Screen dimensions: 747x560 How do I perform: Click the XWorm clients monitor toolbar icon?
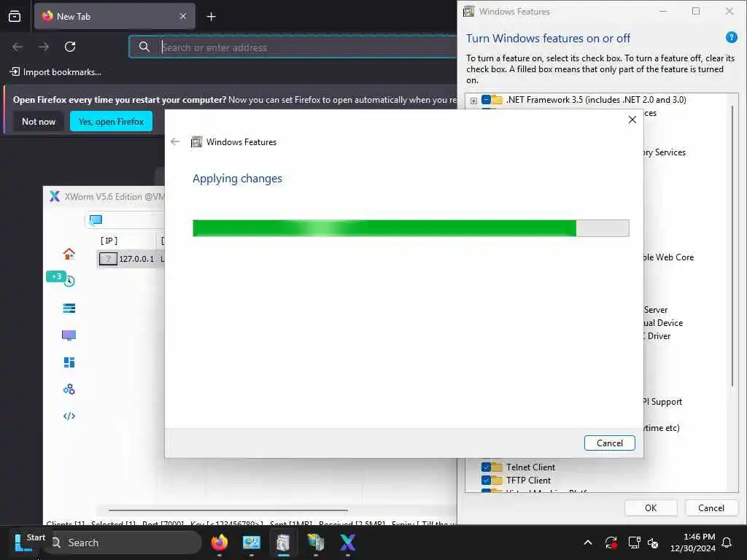(96, 220)
